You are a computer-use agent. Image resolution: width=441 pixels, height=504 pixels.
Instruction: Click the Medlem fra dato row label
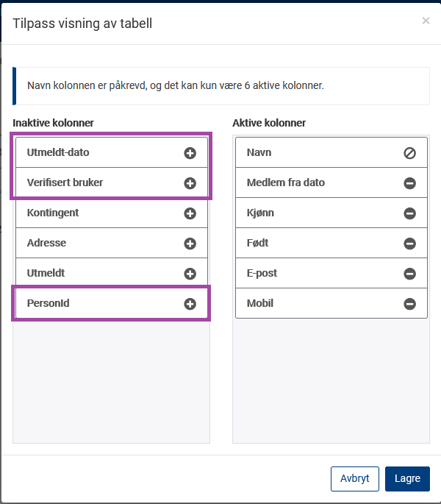tap(285, 182)
